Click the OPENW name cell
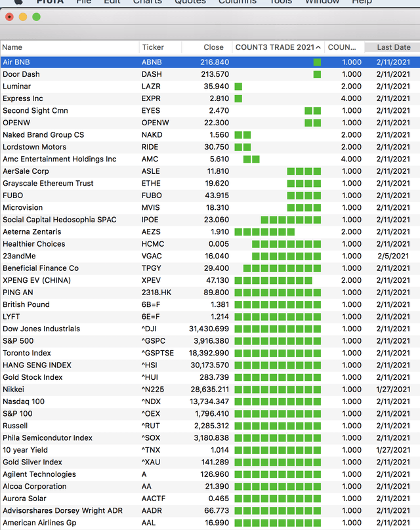Viewport: 420px width, 530px height. point(16,123)
